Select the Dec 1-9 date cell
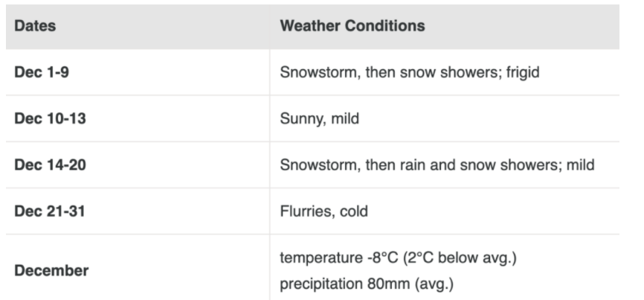 pyautogui.click(x=42, y=72)
